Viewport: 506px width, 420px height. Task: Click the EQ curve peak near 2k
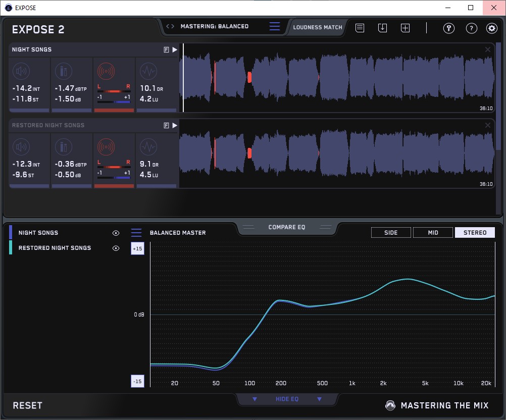click(x=408, y=279)
